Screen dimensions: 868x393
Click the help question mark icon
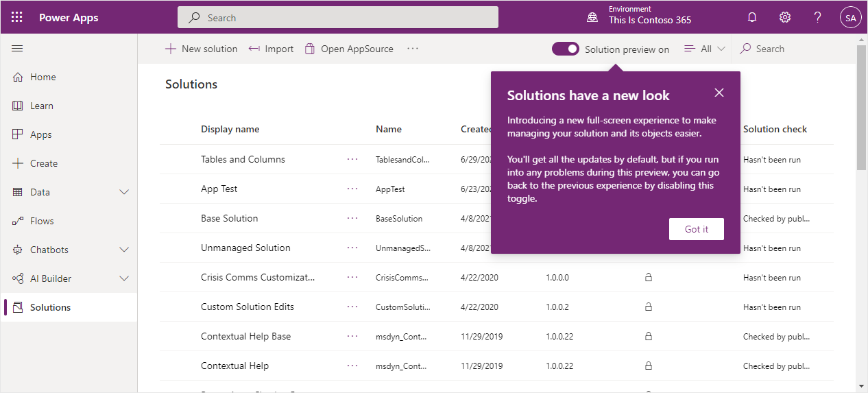(817, 17)
